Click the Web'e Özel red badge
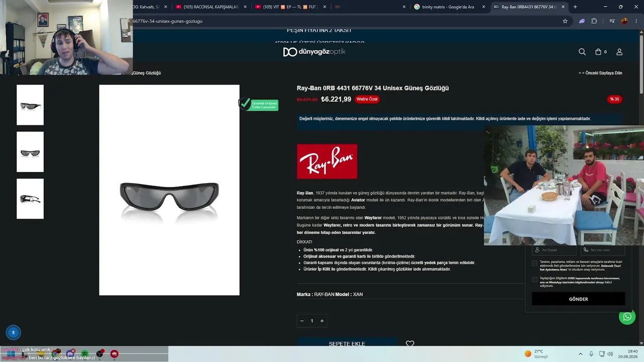This screenshot has width=644, height=362. point(367,99)
